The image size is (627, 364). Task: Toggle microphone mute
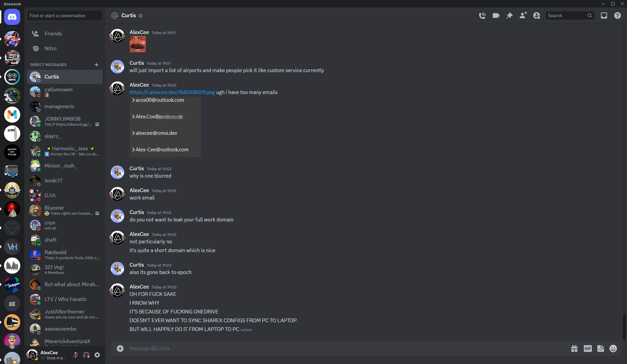pyautogui.click(x=76, y=355)
